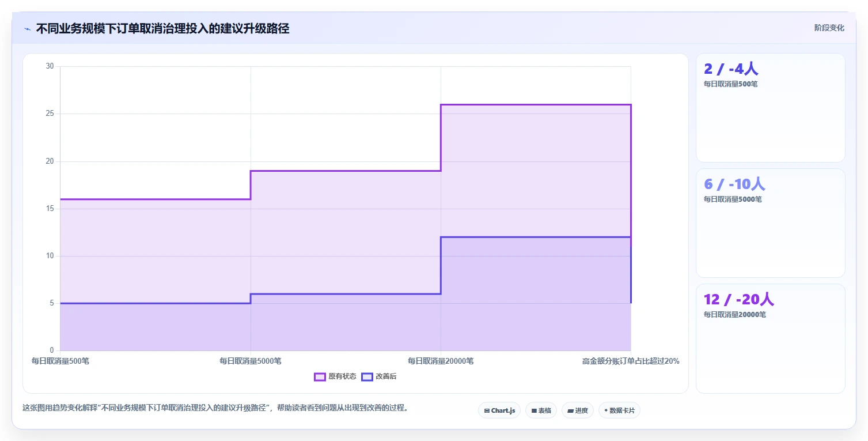Click the 阶段变化 label in header
This screenshot has height=441, width=868.
[x=829, y=28]
